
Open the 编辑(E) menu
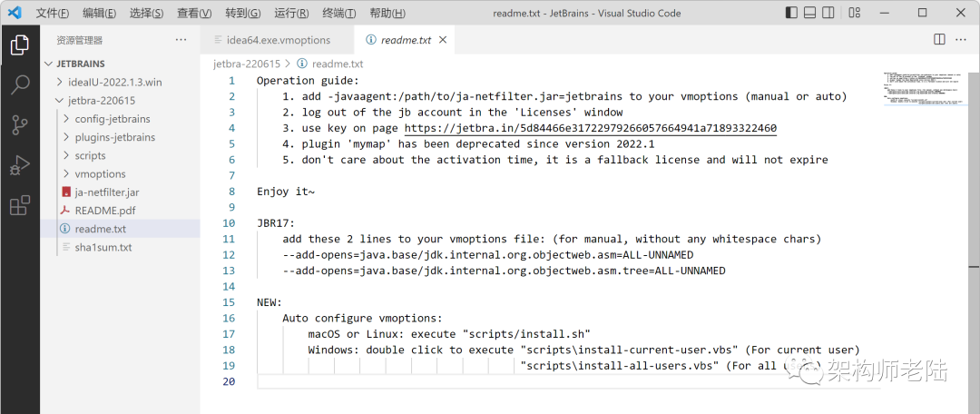(x=100, y=13)
